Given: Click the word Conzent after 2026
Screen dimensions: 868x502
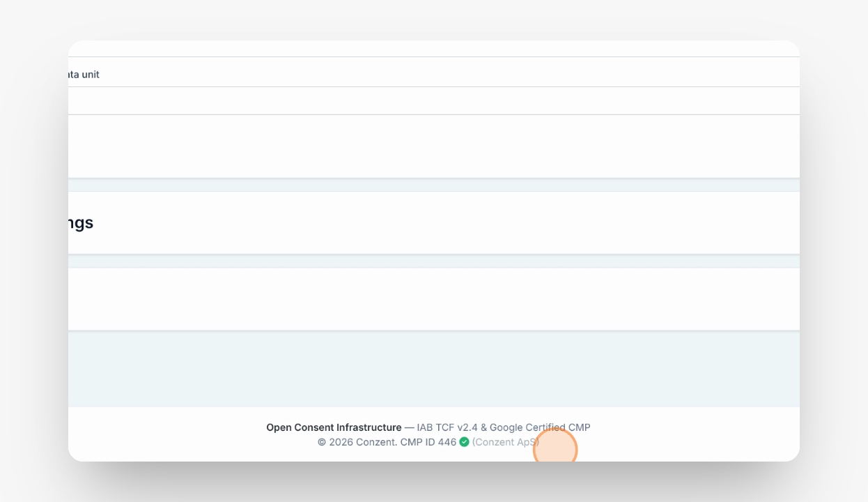Looking at the screenshot, I should coord(376,442).
